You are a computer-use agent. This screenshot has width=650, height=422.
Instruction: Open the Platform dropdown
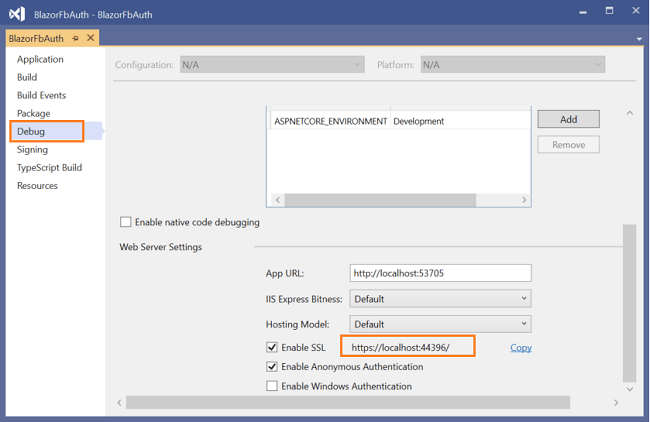click(513, 65)
